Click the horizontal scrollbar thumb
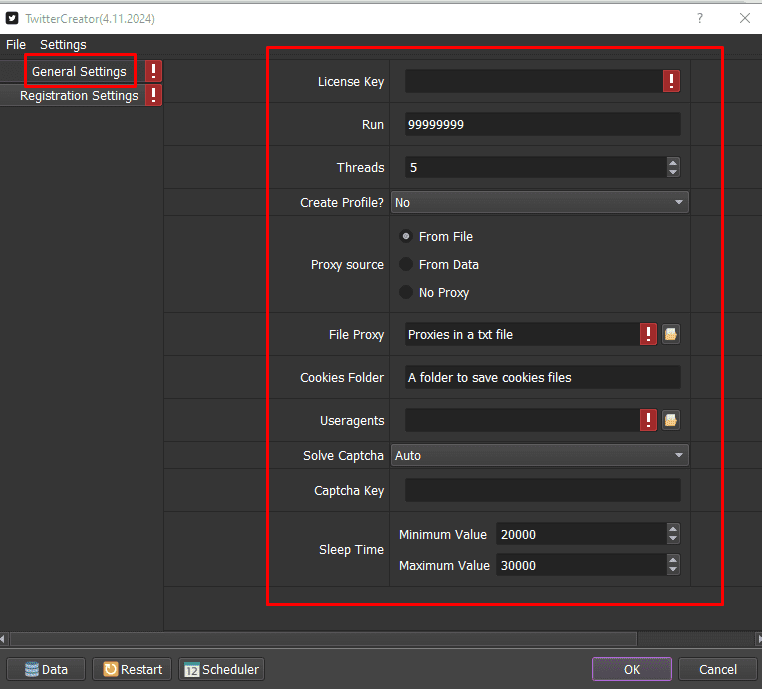This screenshot has height=689, width=762. coord(324,638)
